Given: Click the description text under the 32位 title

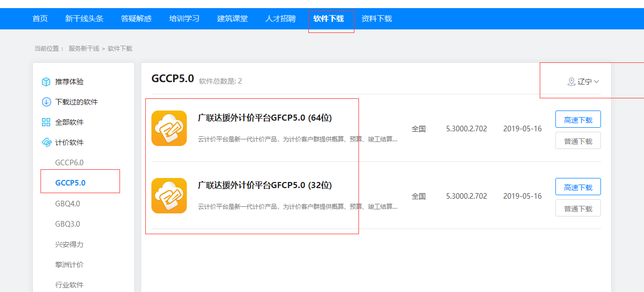Looking at the screenshot, I should coord(298,206).
